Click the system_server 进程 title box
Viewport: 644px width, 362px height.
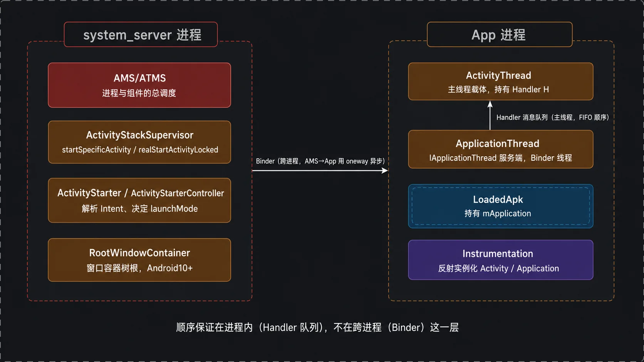141,35
